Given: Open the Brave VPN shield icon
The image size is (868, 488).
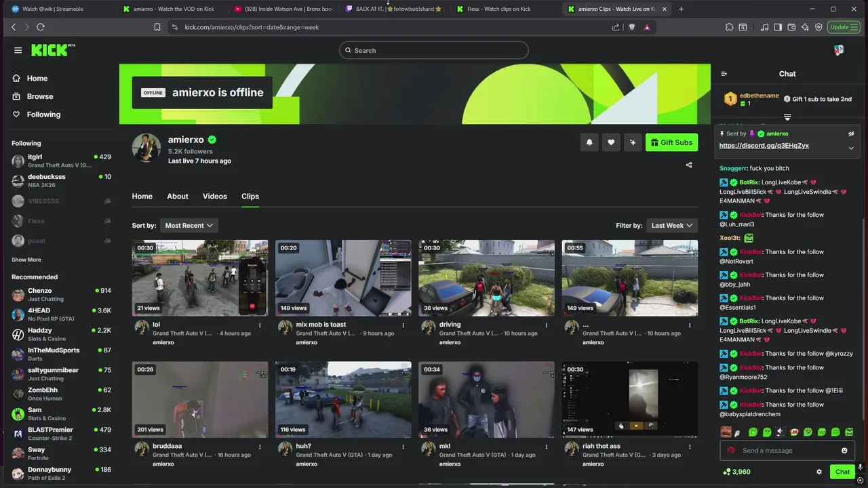Looking at the screenshot, I should [x=818, y=27].
